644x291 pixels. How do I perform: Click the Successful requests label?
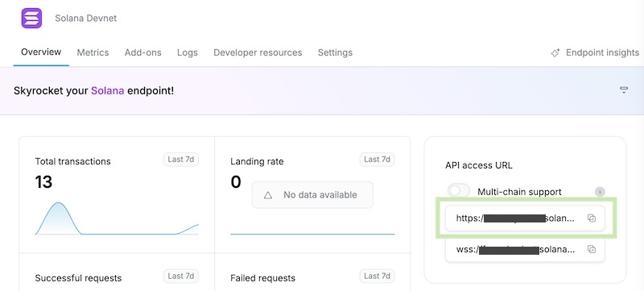coord(78,278)
